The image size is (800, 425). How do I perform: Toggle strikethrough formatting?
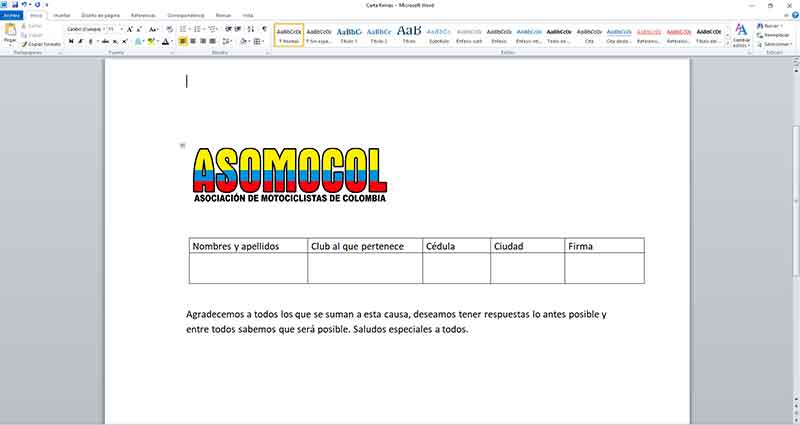(x=105, y=41)
